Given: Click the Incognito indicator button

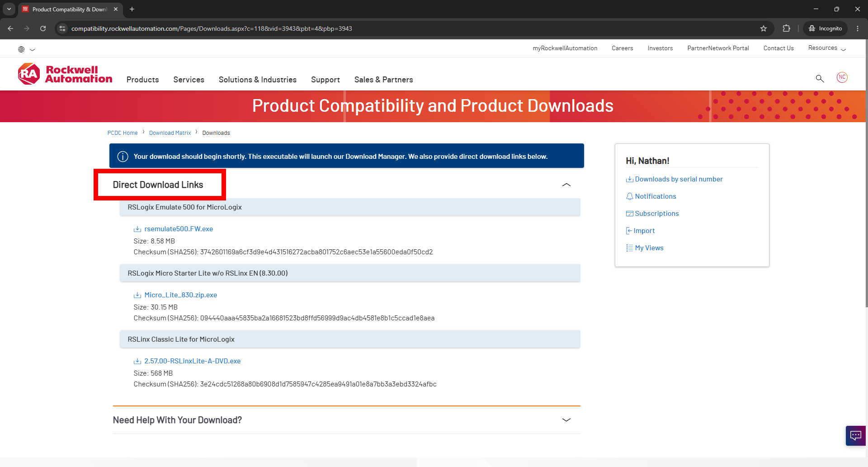Looking at the screenshot, I should coord(825,29).
